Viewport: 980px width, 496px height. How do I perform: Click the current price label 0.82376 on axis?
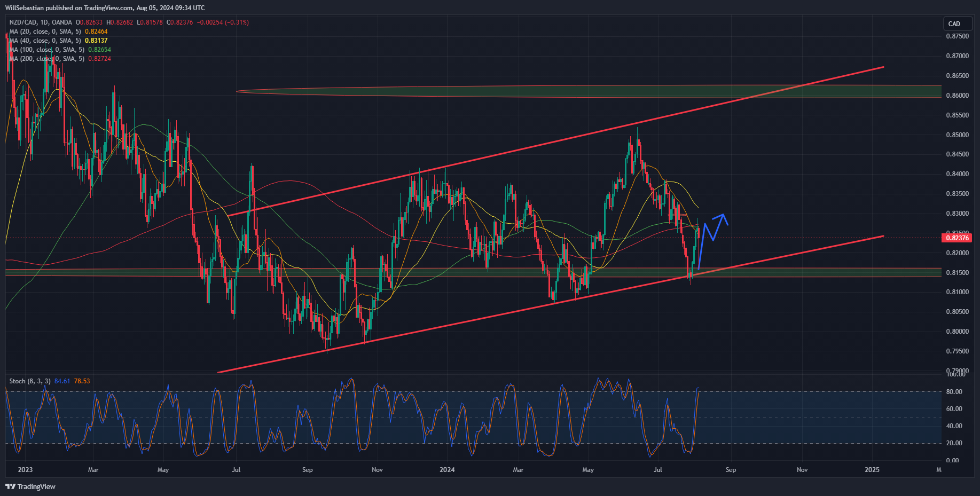pos(957,238)
